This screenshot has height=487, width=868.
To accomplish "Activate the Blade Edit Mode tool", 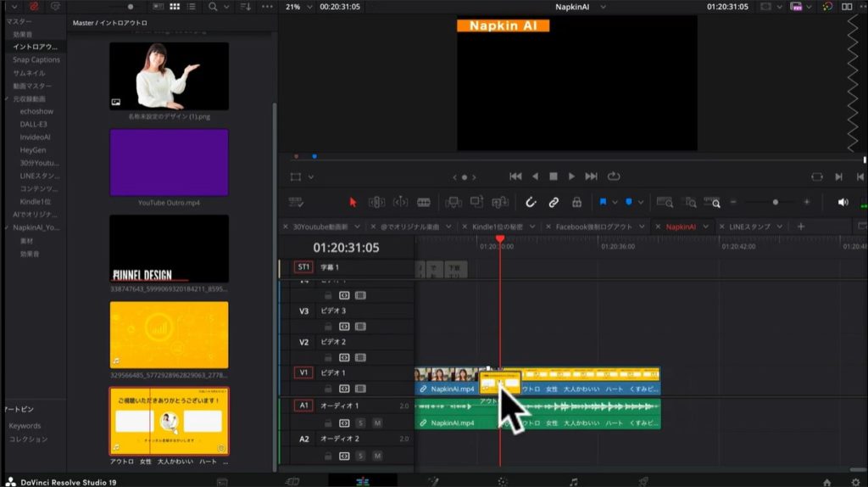I will point(424,202).
